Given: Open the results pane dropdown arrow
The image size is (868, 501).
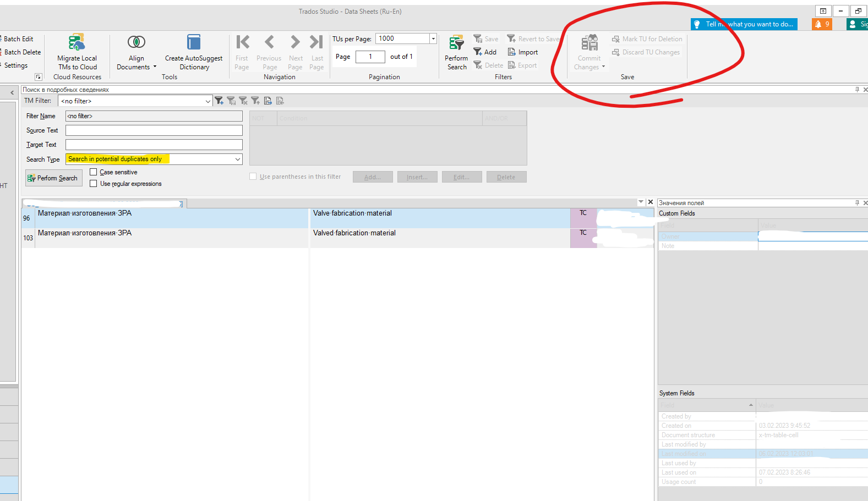Looking at the screenshot, I should [641, 202].
